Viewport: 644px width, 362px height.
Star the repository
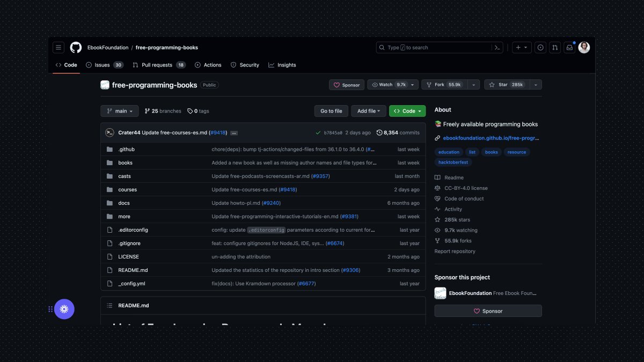[x=507, y=85]
